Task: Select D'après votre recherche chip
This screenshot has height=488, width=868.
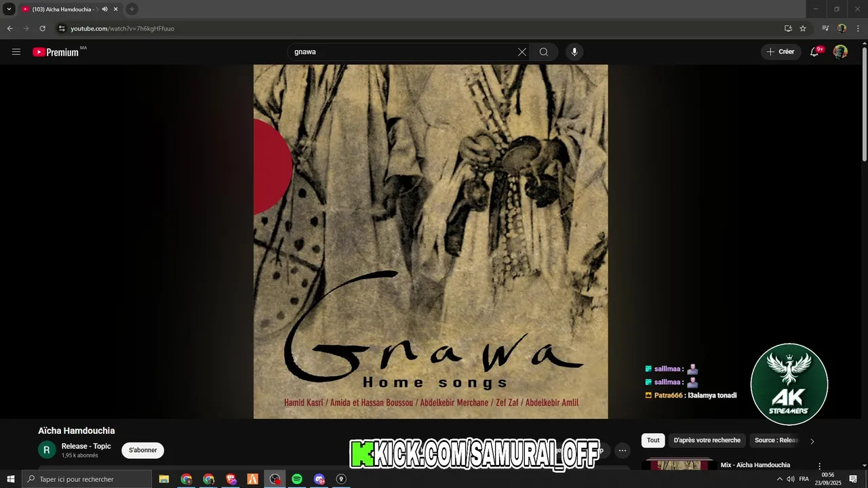Action: pyautogui.click(x=707, y=440)
